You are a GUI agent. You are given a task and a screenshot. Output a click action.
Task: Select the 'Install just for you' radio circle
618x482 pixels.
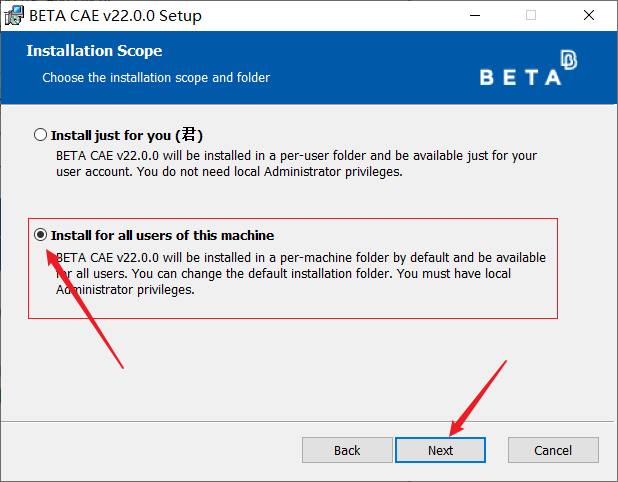click(x=40, y=134)
